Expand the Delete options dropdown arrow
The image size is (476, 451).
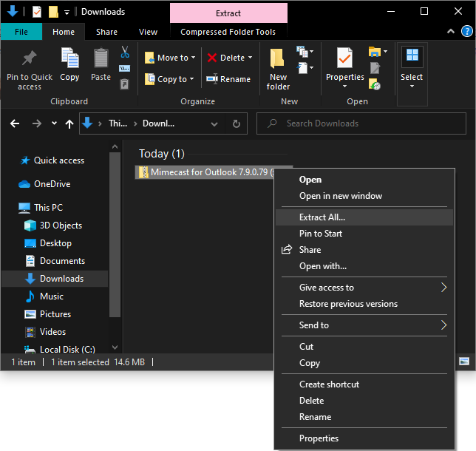pos(250,58)
